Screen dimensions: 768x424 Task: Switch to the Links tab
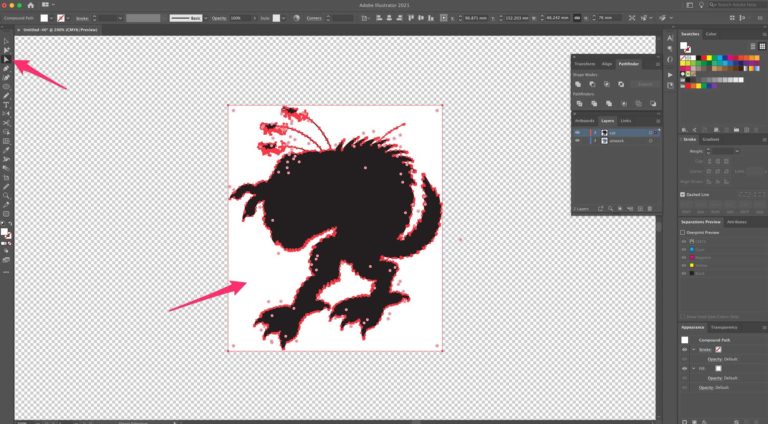click(x=626, y=120)
